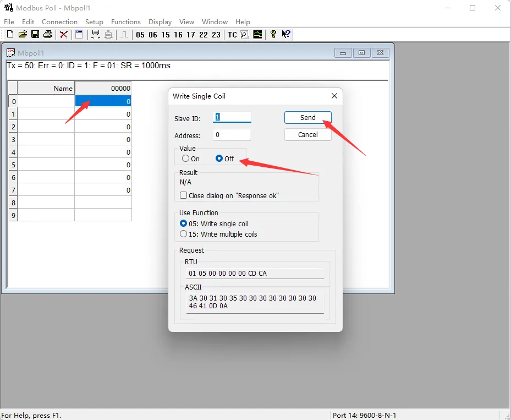Screen dimensions: 511x420
Task: Click the Cancel button
Action: pos(307,134)
